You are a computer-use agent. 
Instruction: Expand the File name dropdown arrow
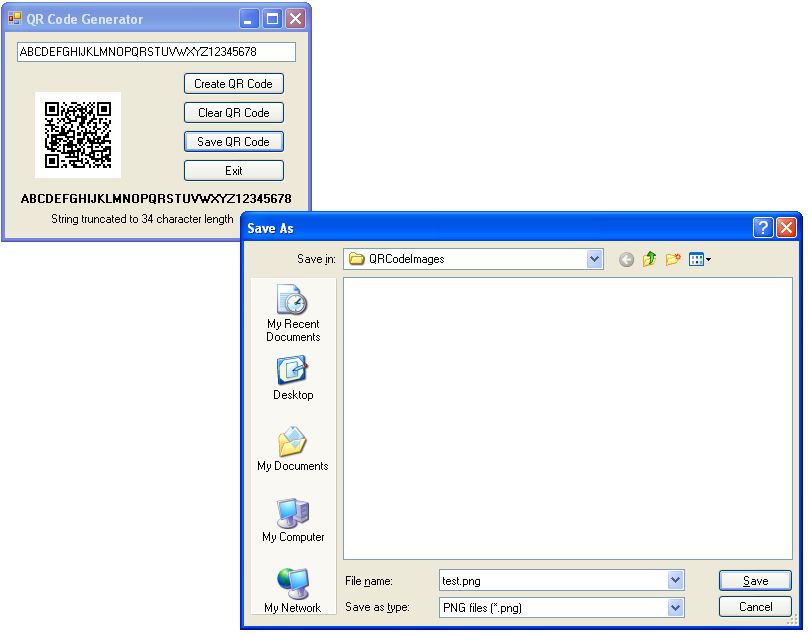675,580
